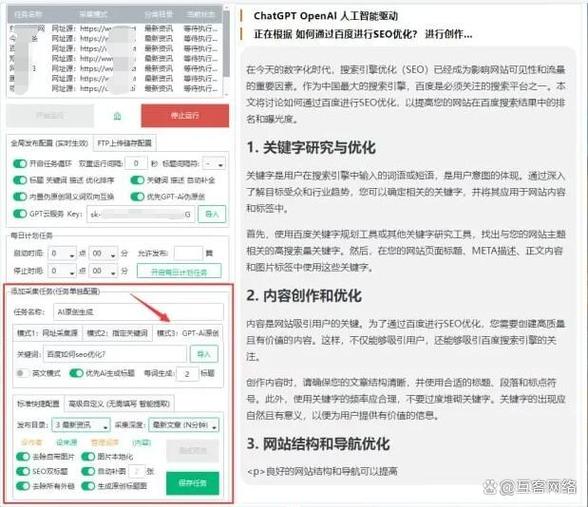This screenshot has width=588, height=507.
Task: Click the status line 正在根据 如何通过百度进行SEO优化
Action: [x=363, y=34]
